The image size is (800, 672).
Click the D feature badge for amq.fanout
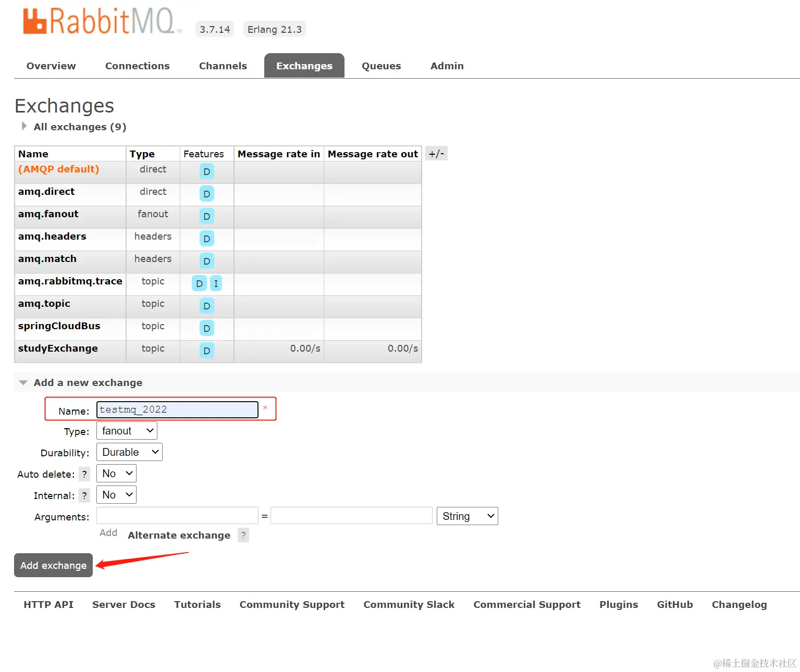point(207,216)
